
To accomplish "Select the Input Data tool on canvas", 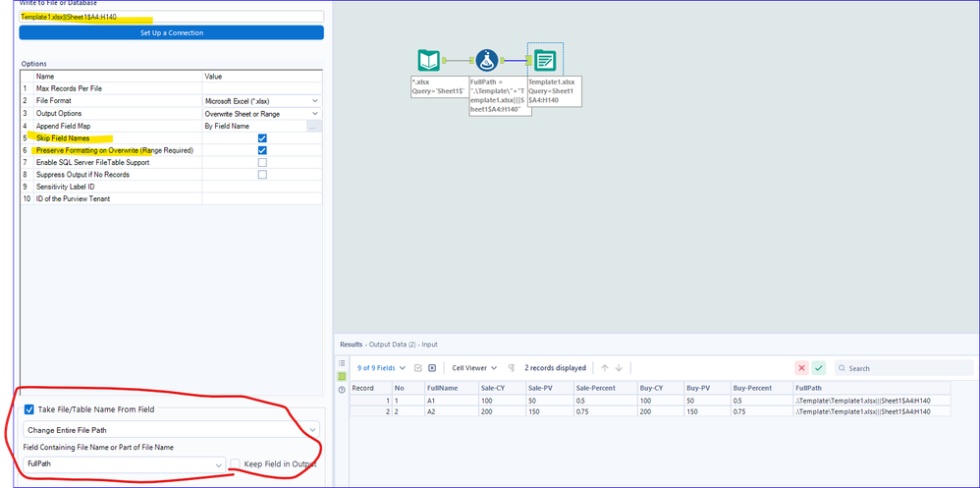I will pos(429,61).
